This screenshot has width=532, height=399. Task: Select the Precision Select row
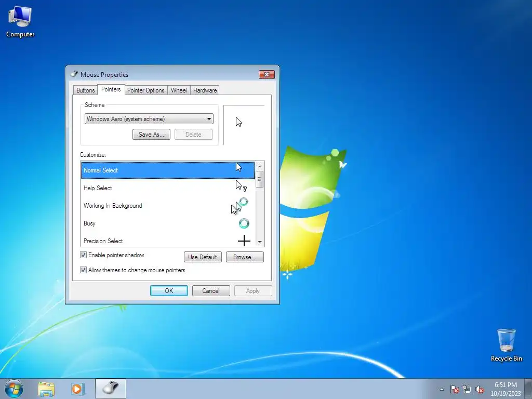[x=168, y=241]
